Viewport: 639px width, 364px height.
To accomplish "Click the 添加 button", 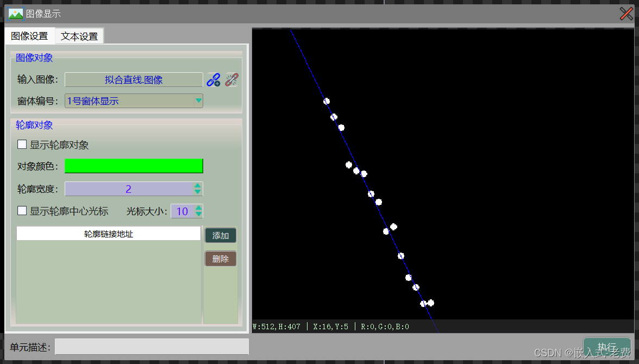I will pos(221,236).
